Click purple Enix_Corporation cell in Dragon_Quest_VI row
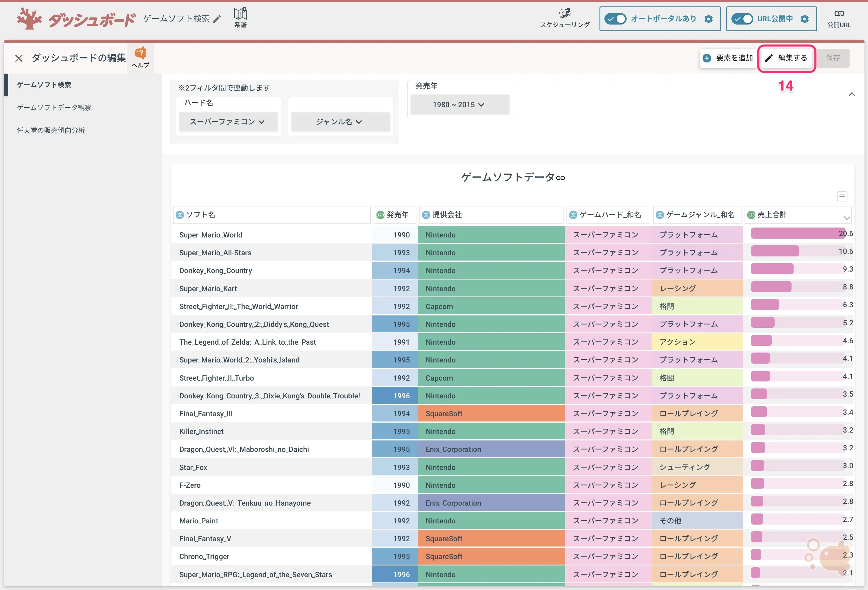Viewport: 868px width, 590px height. (491, 450)
